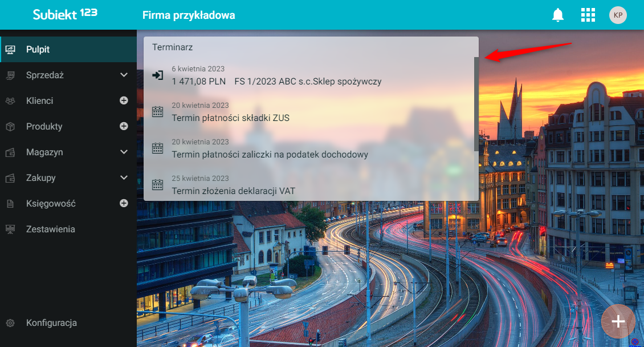Expand the Magazyn submenu chevron

124,152
